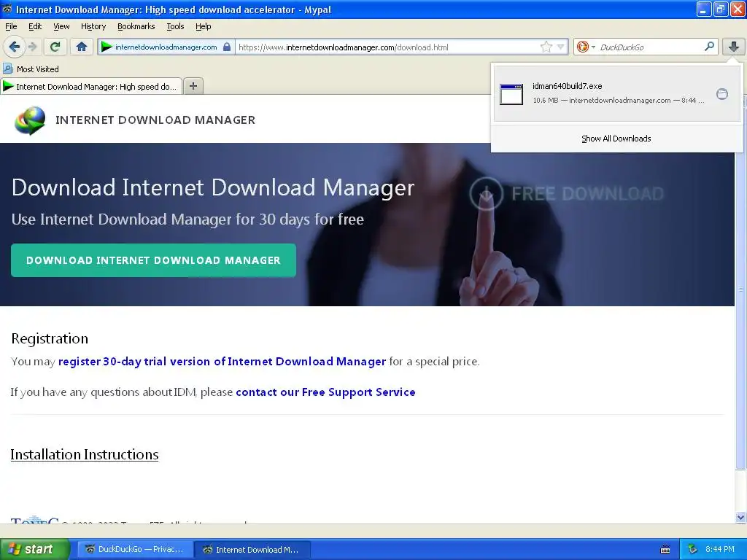The height and width of the screenshot is (560, 747).
Task: Open the Edit menu
Action: pos(35,26)
